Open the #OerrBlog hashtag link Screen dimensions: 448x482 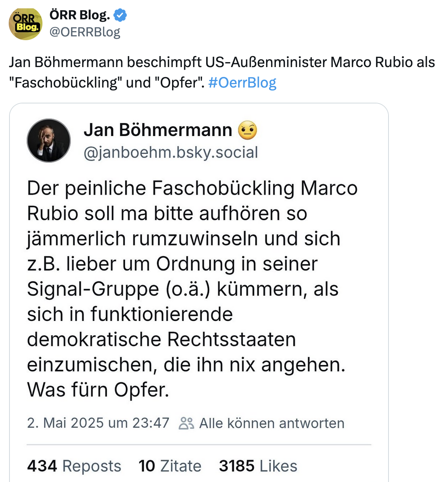pos(242,82)
